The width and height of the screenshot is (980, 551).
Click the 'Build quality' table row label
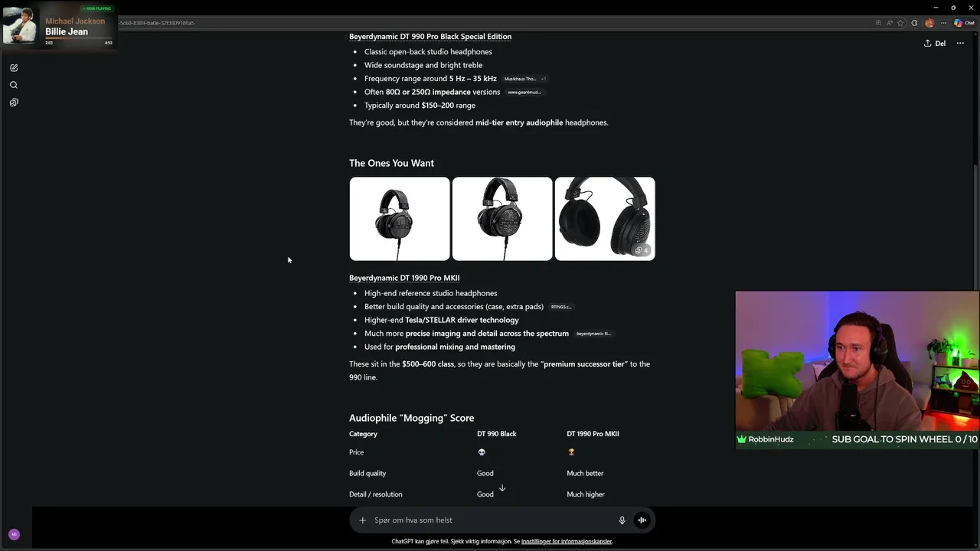click(367, 474)
